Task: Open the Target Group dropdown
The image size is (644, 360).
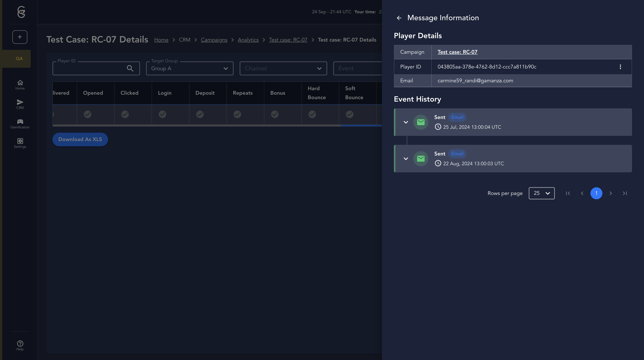Action: [189, 68]
